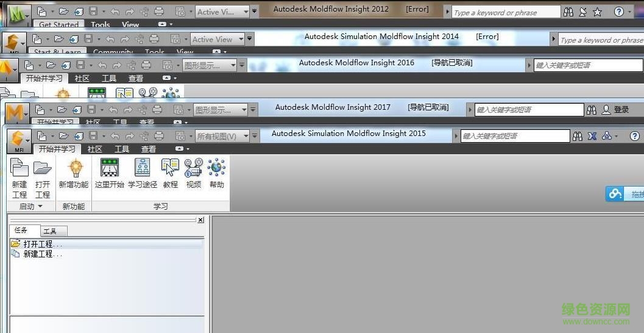Click save icon in Insight 2015 quick toolbar
Image resolution: width=644 pixels, height=333 pixels.
[x=93, y=135]
